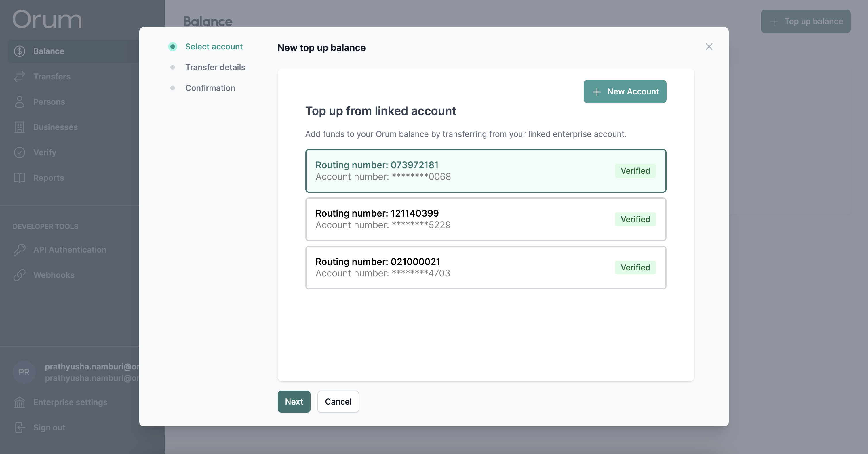Select the Webhooks link icon
The image size is (868, 454).
20,275
